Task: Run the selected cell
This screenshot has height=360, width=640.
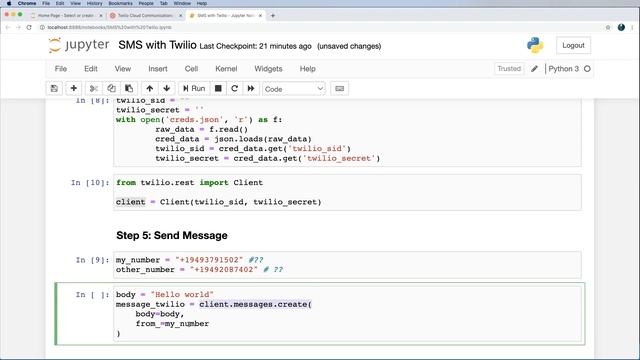Action: 194,89
